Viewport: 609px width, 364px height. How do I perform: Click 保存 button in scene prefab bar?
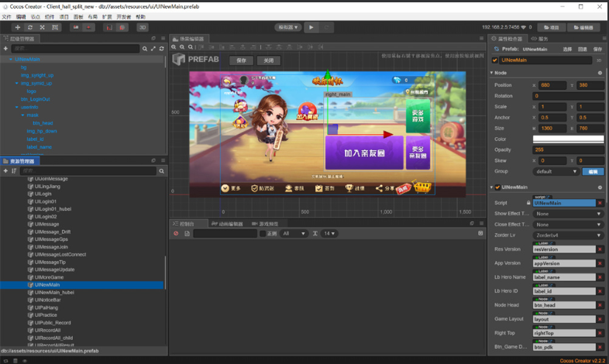[241, 60]
